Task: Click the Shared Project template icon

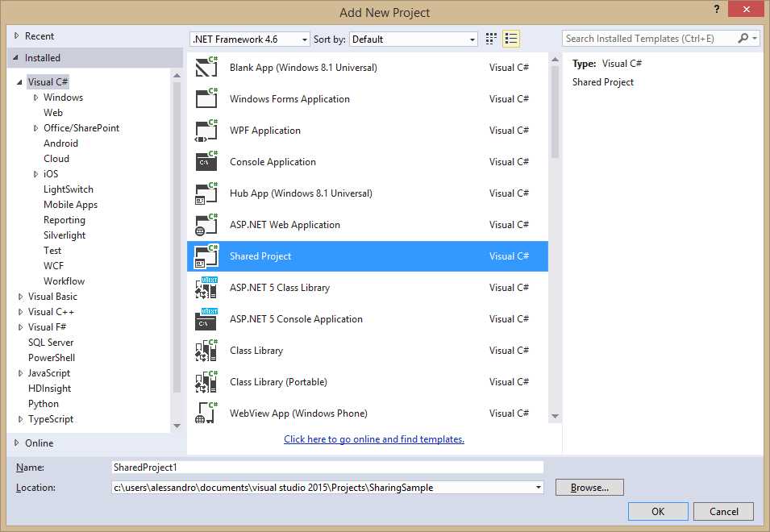Action: [206, 256]
